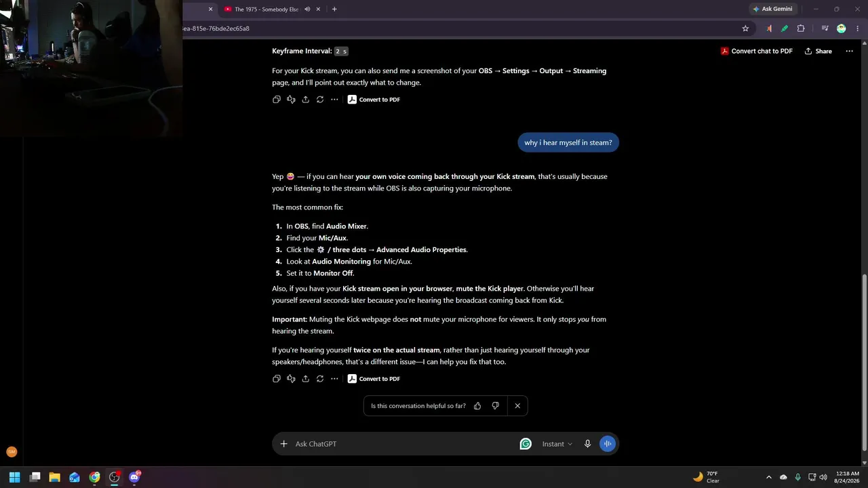Screen dimensions: 868x488
Task: Show hidden system tray icons
Action: point(768,477)
